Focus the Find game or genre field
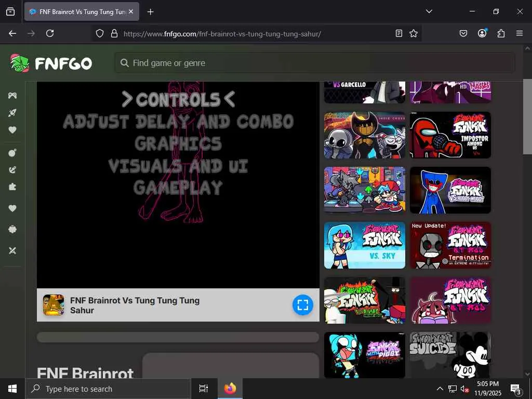The image size is (532, 399). 315,63
